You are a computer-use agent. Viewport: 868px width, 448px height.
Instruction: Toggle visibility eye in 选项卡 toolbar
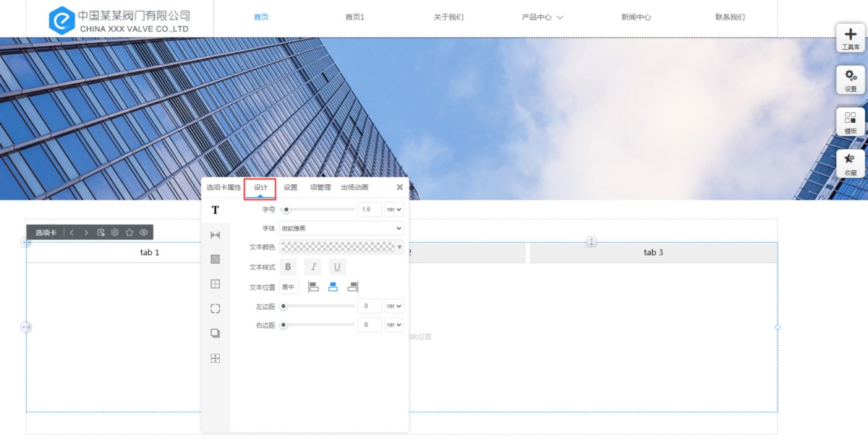click(x=144, y=233)
